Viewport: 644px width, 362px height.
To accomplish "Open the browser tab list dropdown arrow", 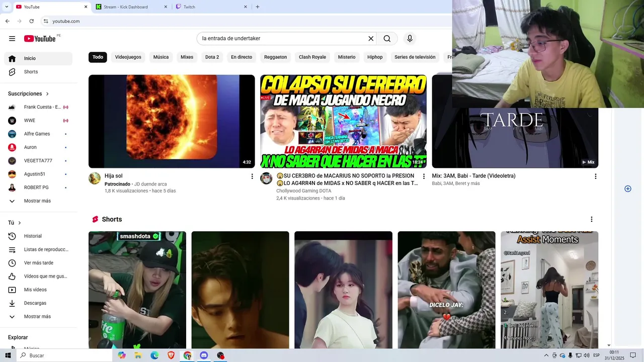I will tap(7, 7).
